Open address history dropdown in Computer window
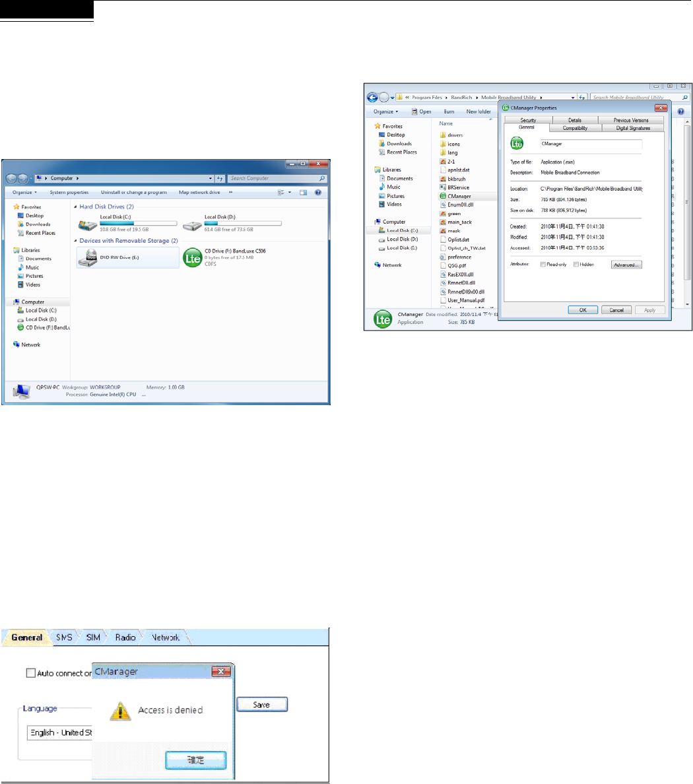The height and width of the screenshot is (784, 693). coord(211,178)
